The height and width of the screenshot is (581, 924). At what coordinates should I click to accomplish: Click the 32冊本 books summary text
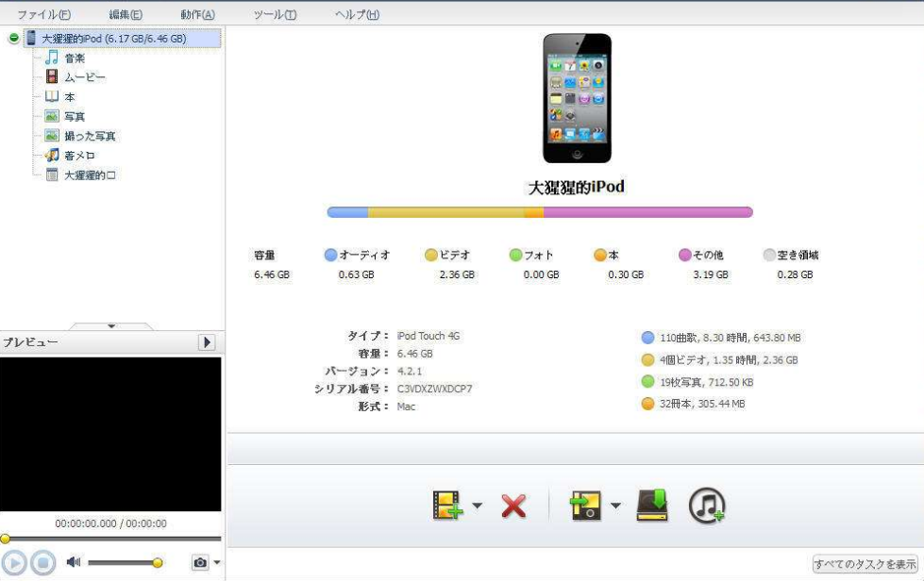[x=702, y=404]
